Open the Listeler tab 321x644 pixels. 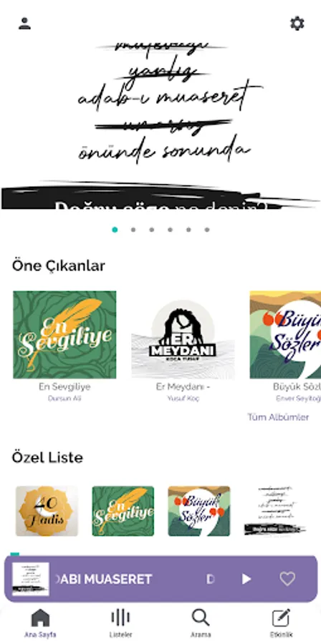[x=120, y=623]
